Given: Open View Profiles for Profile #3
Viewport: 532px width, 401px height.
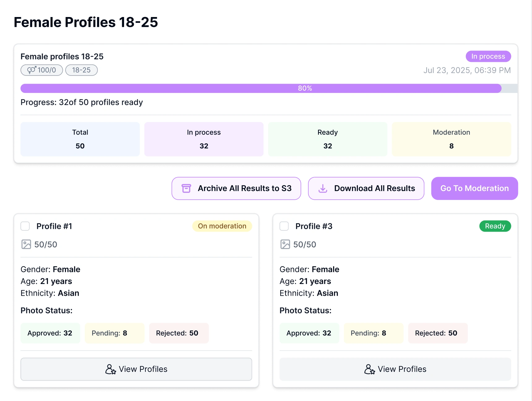Looking at the screenshot, I should click(x=395, y=369).
